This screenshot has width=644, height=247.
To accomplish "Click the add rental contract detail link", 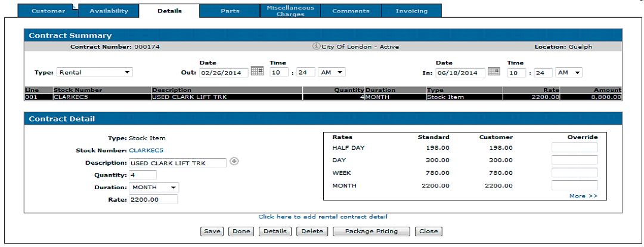I will coord(323,217).
